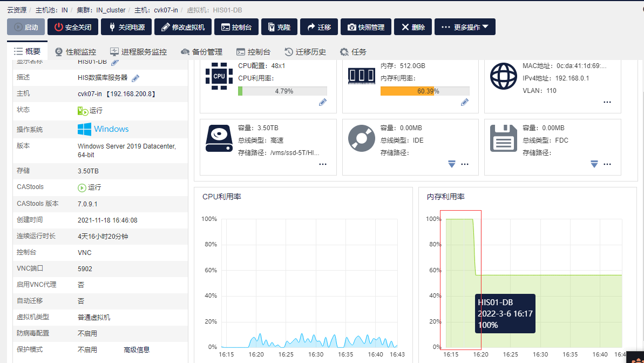Click CAStools 版本 value 7.0.9.1

pyautogui.click(x=87, y=204)
